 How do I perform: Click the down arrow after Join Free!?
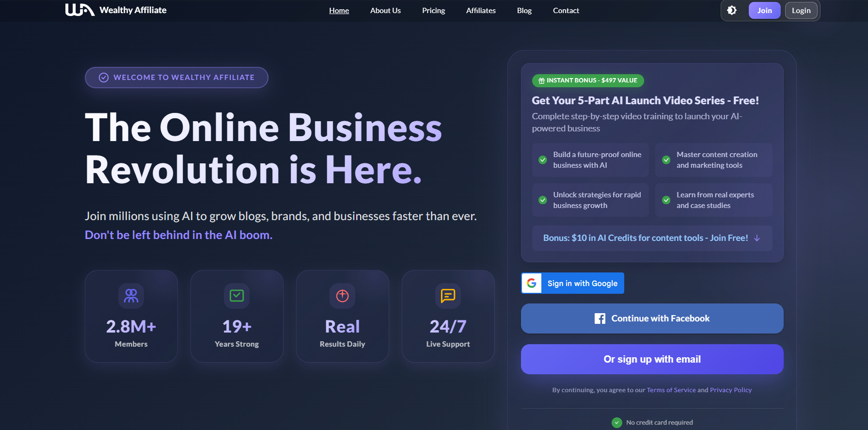757,238
